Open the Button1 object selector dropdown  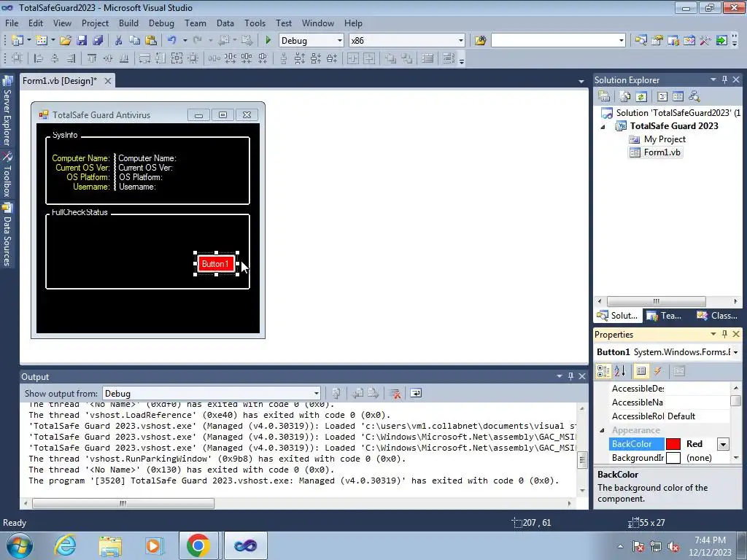coord(736,352)
